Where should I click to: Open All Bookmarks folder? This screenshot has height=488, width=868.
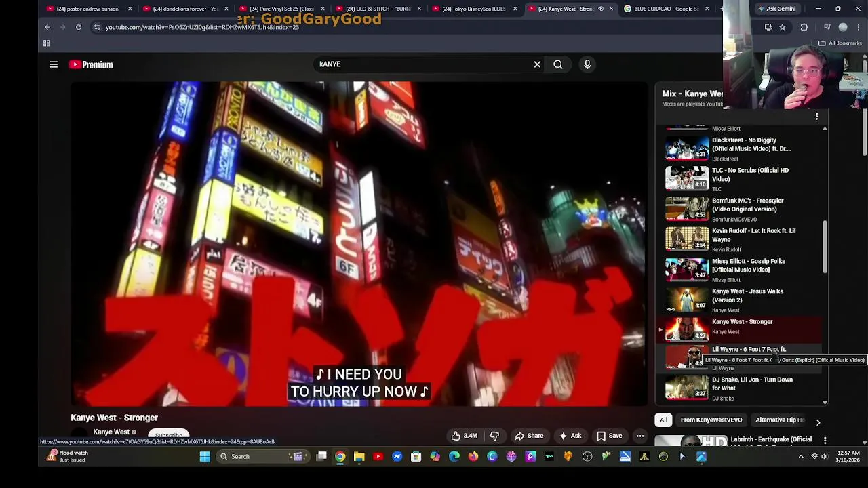(840, 43)
